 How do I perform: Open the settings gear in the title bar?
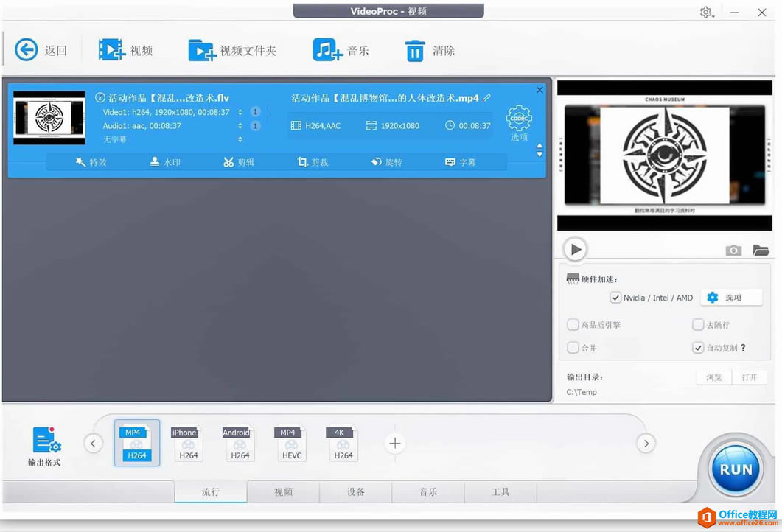click(x=706, y=13)
